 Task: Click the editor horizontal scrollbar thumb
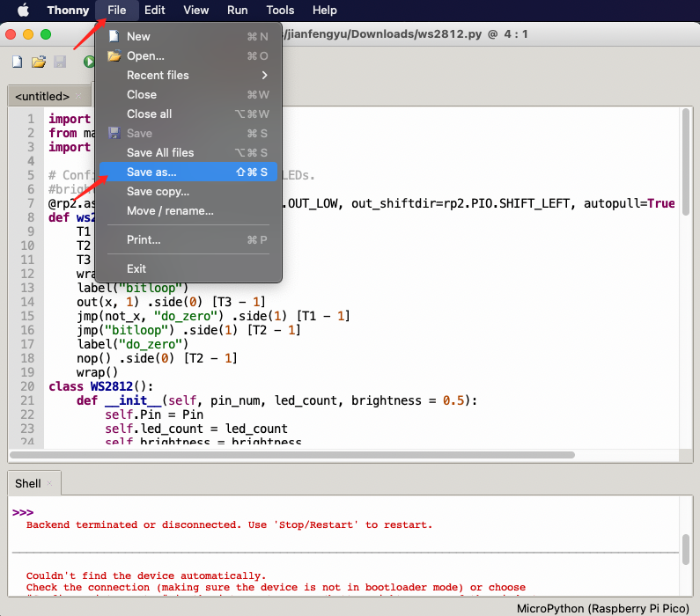(x=292, y=455)
